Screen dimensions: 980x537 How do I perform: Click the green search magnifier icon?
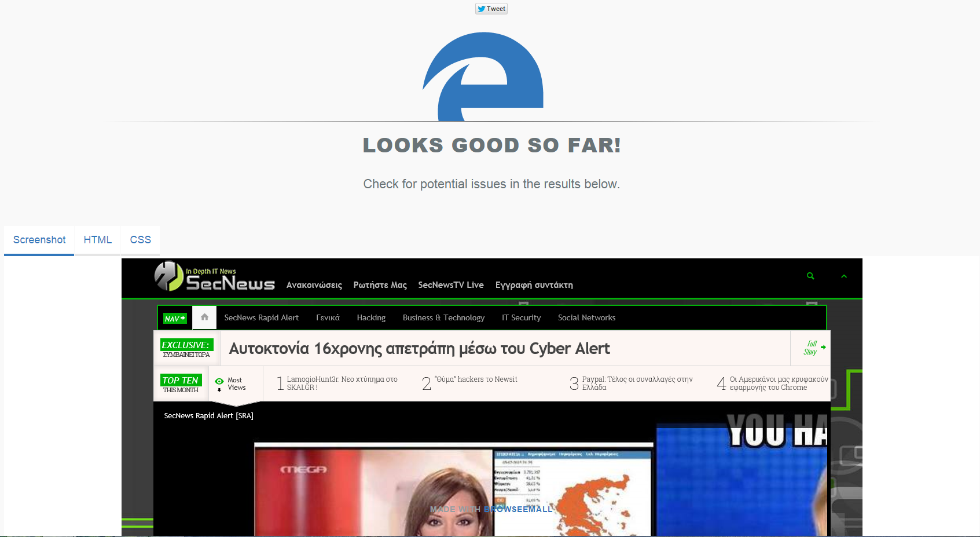[x=810, y=276]
